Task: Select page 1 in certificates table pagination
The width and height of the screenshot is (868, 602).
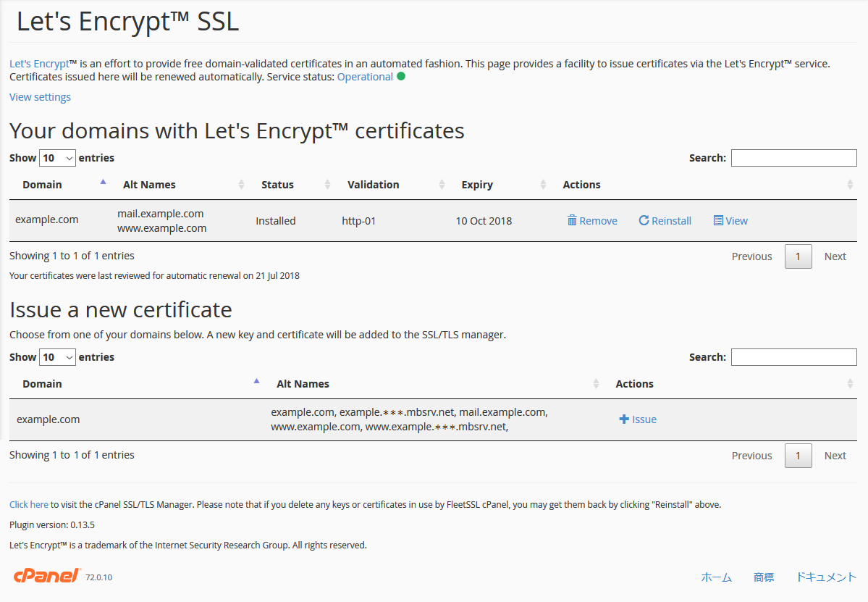Action: point(798,256)
